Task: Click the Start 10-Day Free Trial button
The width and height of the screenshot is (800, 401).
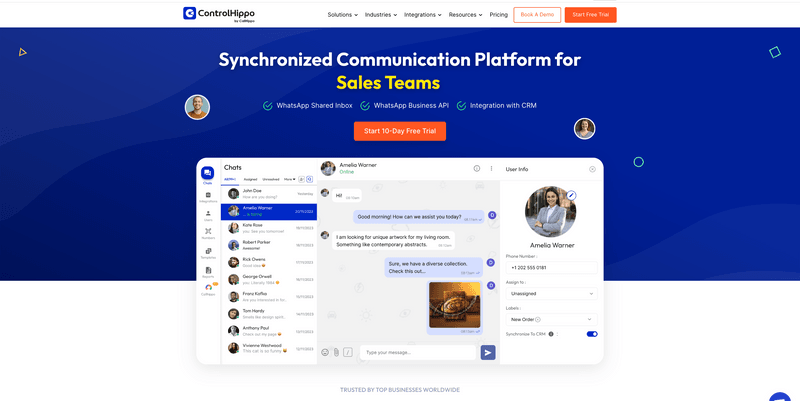Action: (x=400, y=131)
